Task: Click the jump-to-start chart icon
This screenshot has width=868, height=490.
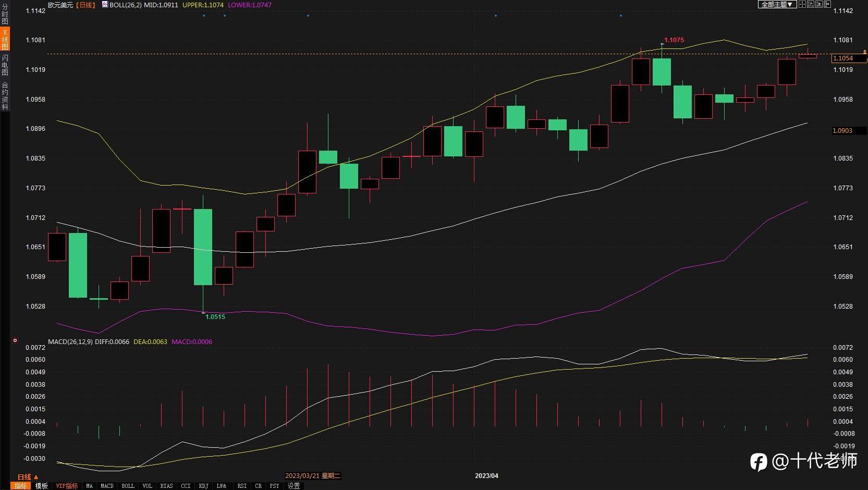Action: coord(811,4)
